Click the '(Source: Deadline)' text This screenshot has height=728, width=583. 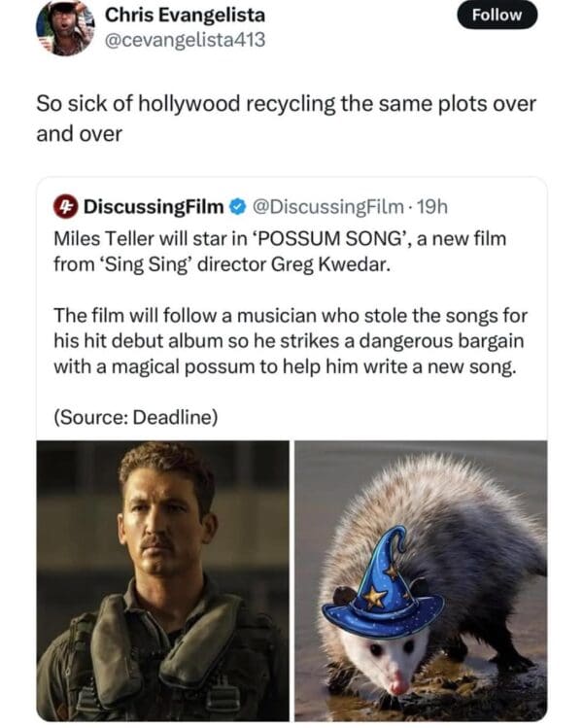coord(135,417)
